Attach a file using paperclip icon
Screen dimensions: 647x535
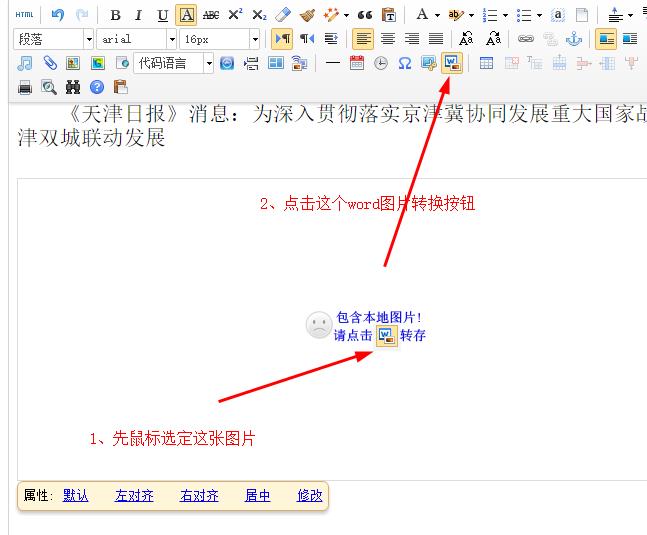(x=48, y=63)
